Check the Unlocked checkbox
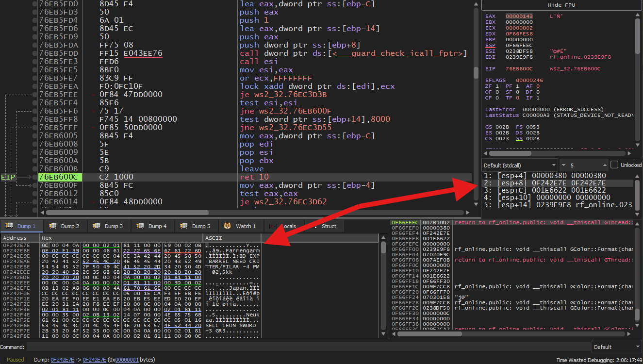 614,165
